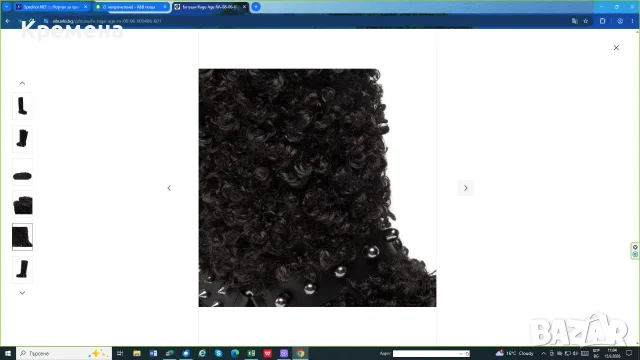Screen dimensions: 640x360
Task: Show the previous product image
Action: click(x=169, y=188)
